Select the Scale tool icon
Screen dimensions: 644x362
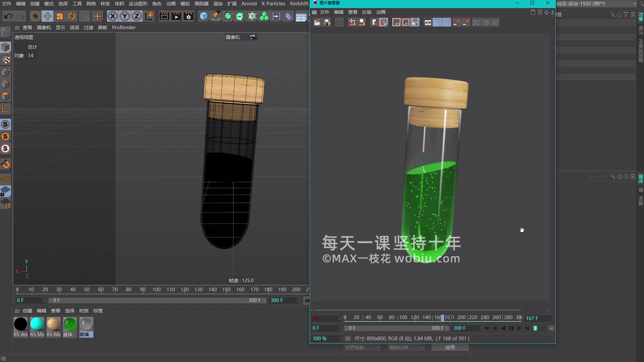point(60,16)
